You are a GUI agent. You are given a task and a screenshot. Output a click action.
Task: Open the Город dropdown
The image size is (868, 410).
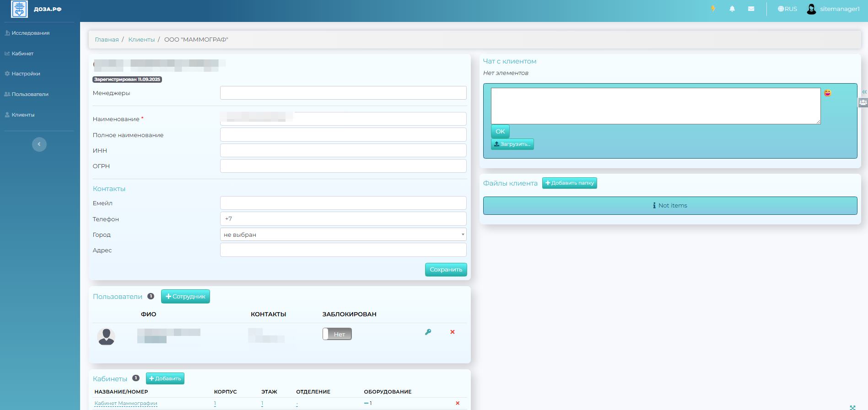pos(343,234)
